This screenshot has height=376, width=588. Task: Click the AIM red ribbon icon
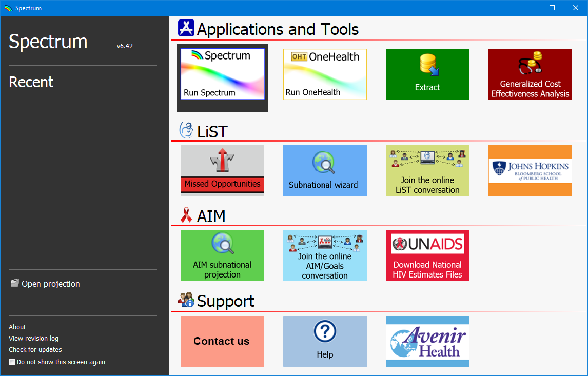(x=186, y=215)
